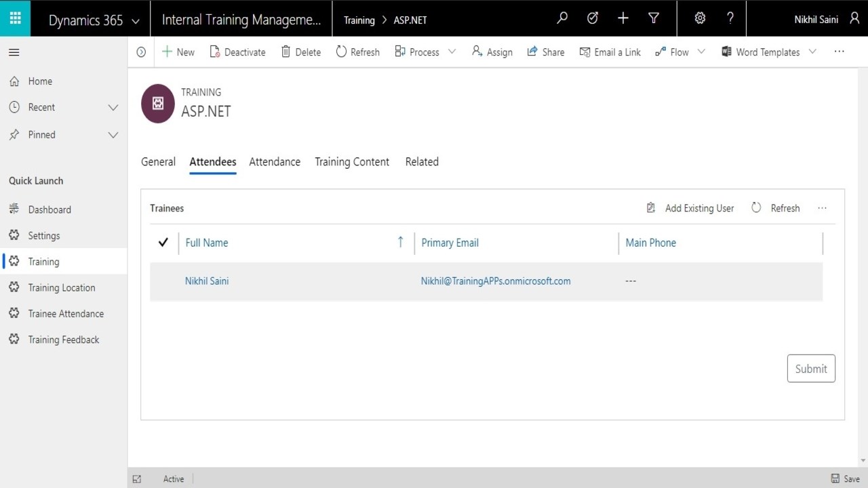
Task: Click the training record entity image
Action: (x=158, y=103)
